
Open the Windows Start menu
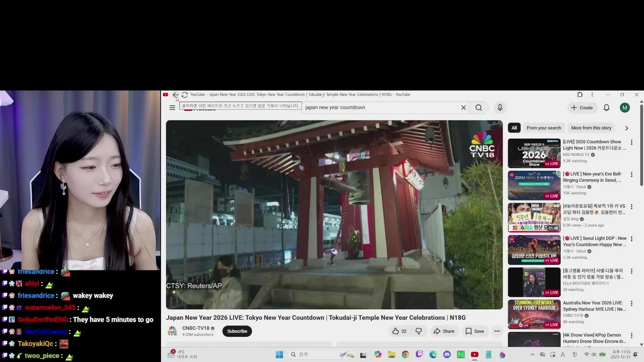[279, 354]
